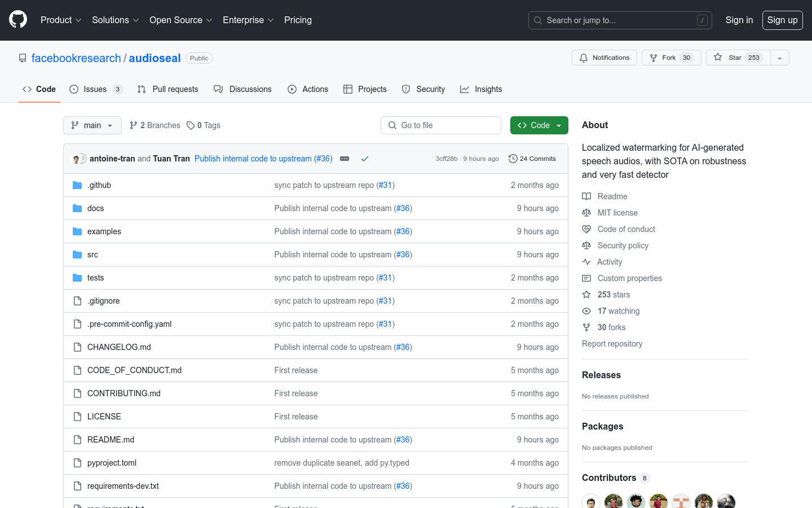812x508 pixels.
Task: Switch to the Issues tab
Action: (x=96, y=89)
